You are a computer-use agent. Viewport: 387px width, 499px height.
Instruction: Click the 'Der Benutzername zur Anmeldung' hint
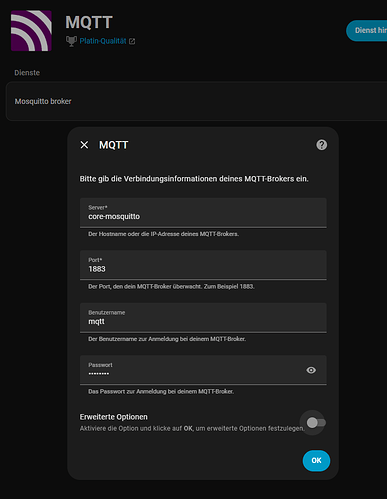[167, 339]
